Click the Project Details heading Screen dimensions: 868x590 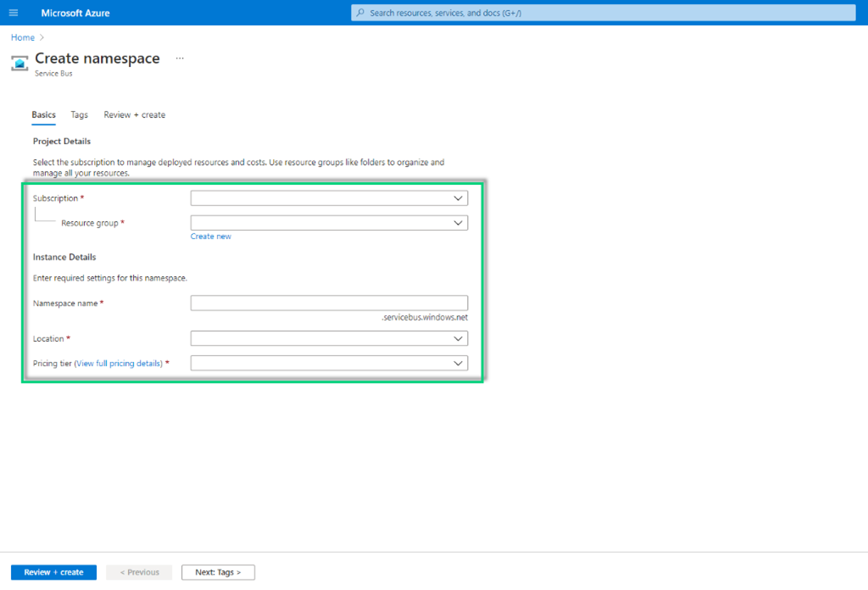point(61,141)
